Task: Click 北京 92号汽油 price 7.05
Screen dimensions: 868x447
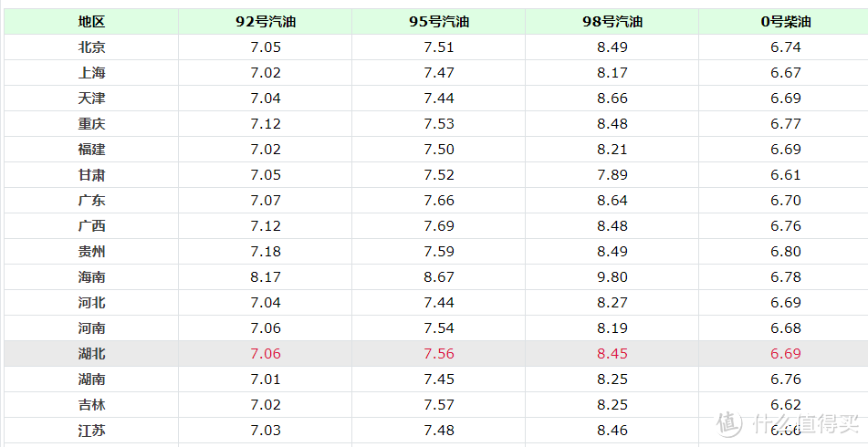Action: coord(266,47)
